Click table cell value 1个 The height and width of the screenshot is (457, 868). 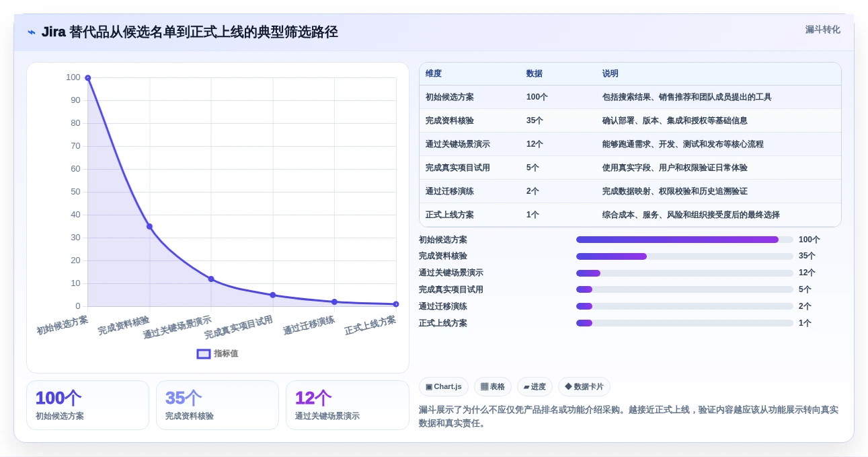[532, 215]
